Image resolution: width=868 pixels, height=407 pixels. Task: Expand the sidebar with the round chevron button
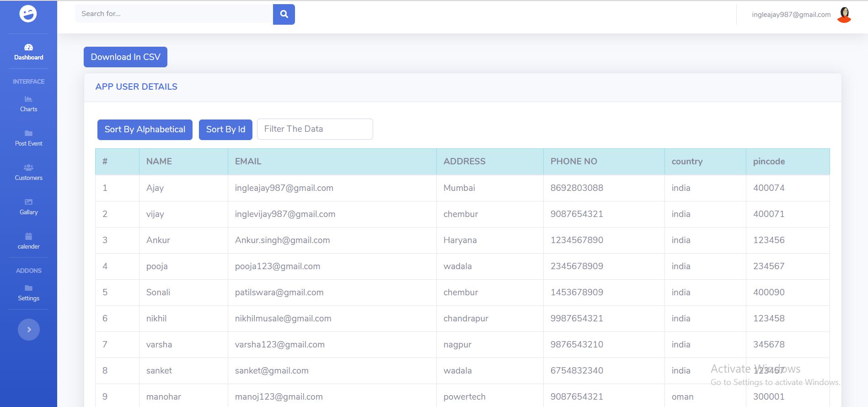coord(28,330)
